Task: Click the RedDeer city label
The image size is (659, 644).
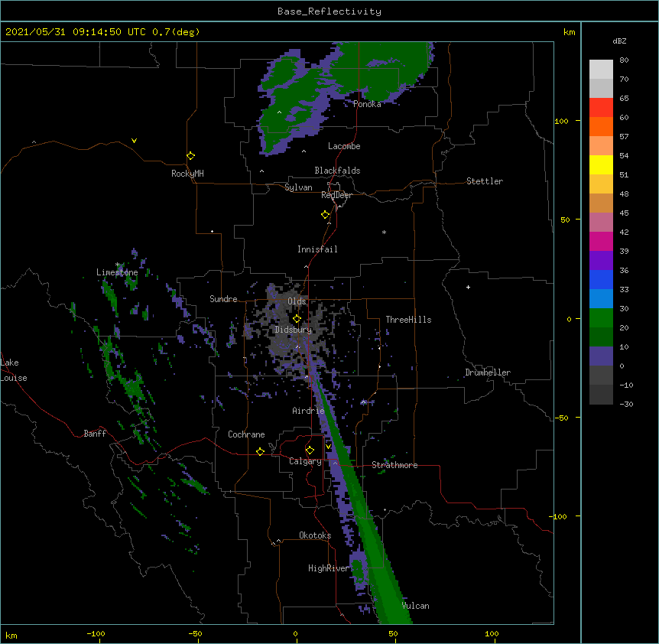Action: coord(336,195)
